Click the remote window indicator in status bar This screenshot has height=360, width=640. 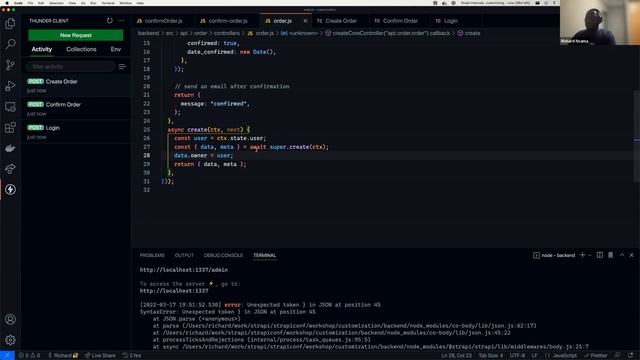click(7, 356)
